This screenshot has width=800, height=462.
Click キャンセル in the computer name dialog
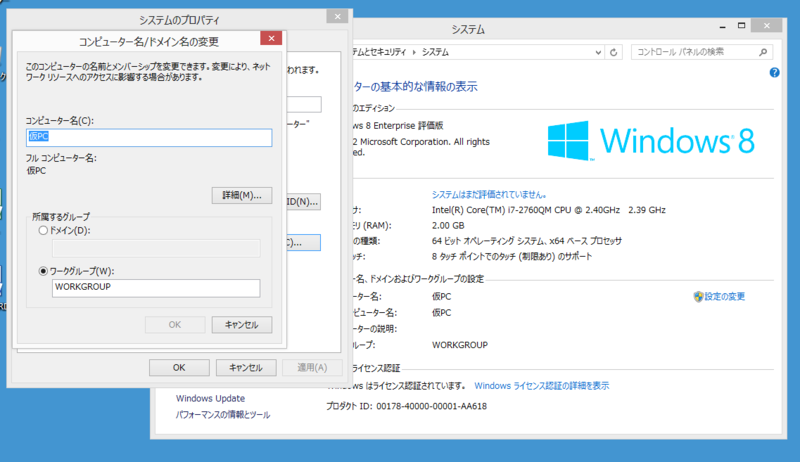(x=242, y=325)
